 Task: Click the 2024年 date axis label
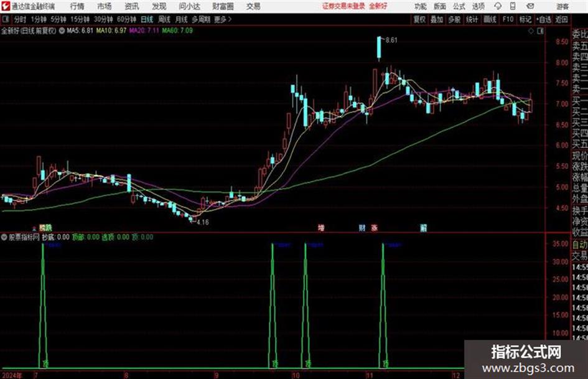pyautogui.click(x=12, y=375)
